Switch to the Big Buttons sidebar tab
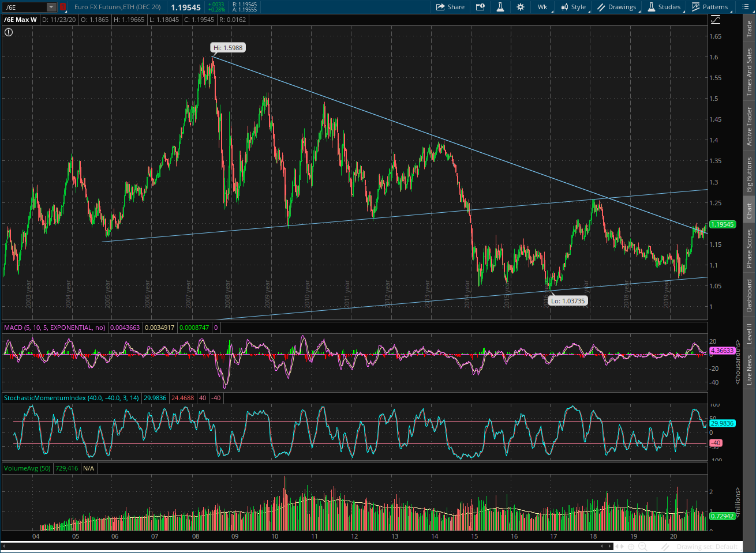756x553 pixels. coord(749,175)
